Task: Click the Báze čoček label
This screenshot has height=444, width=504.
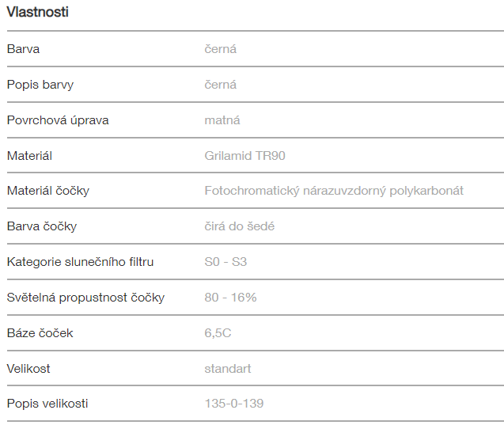Action: coord(40,333)
